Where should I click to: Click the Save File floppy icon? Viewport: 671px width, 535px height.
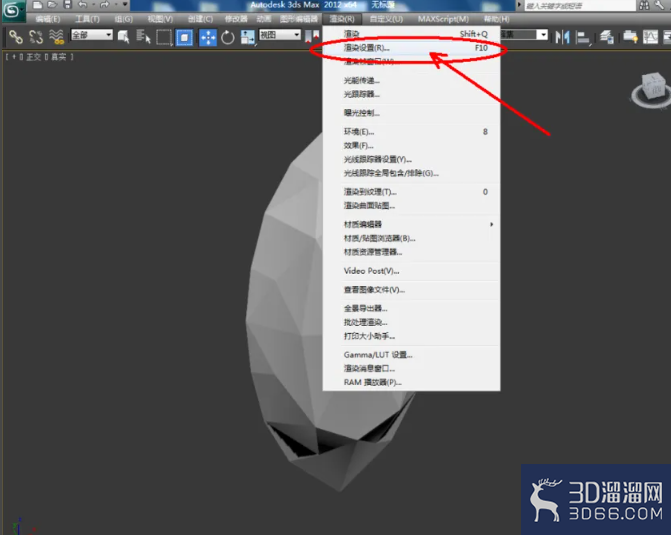click(67, 5)
